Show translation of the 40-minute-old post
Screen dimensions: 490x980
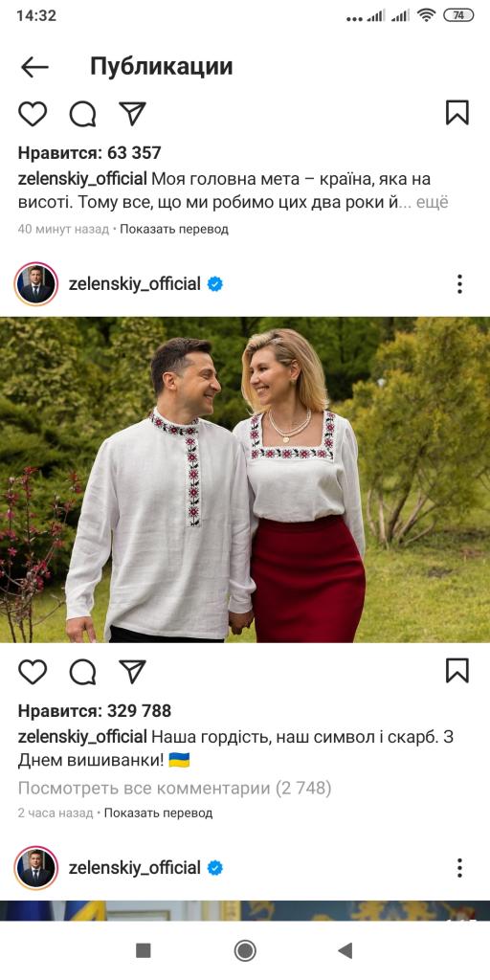174,230
